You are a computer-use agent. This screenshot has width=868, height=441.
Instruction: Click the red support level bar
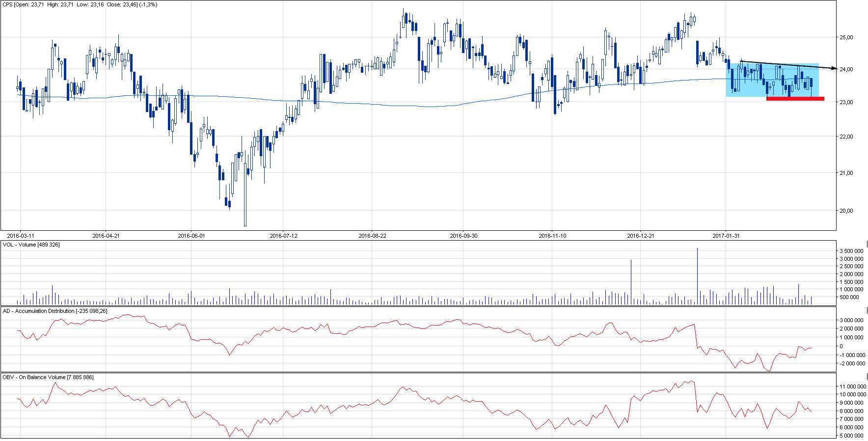pos(795,99)
